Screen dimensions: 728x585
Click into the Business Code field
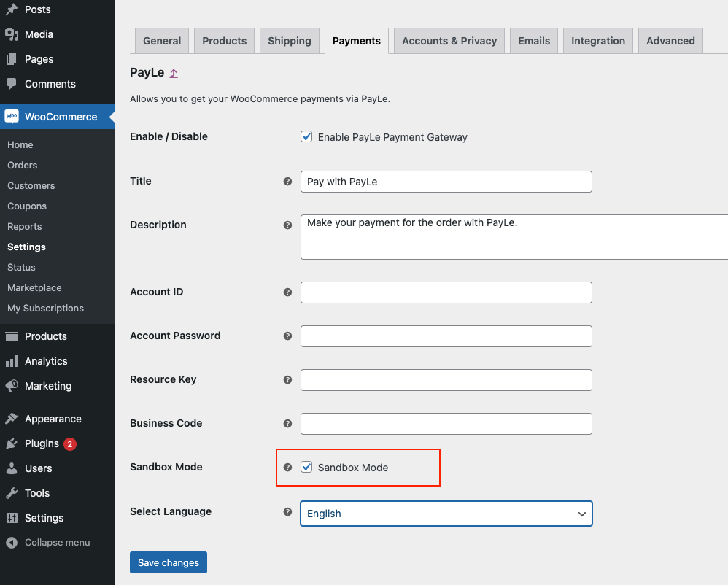click(x=446, y=423)
